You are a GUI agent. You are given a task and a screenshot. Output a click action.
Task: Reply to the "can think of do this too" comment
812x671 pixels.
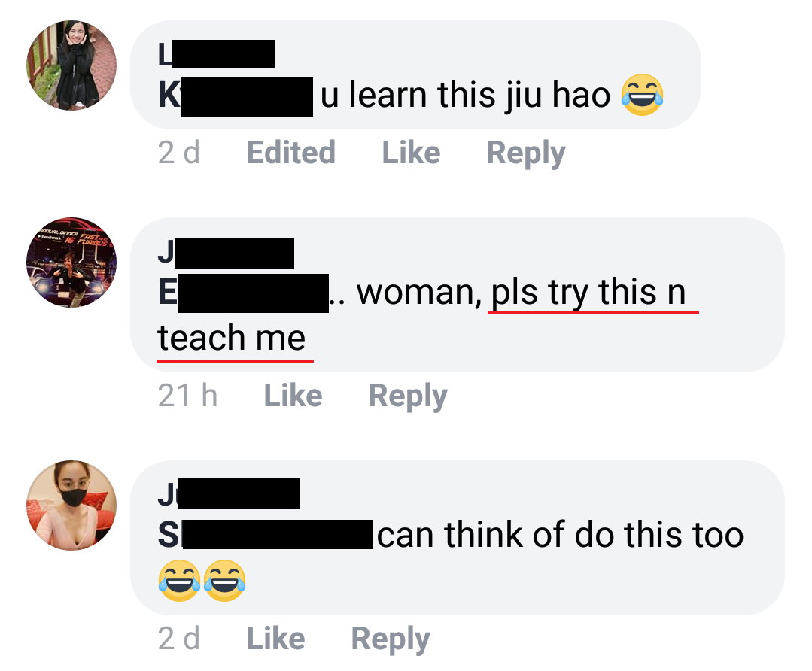click(391, 639)
